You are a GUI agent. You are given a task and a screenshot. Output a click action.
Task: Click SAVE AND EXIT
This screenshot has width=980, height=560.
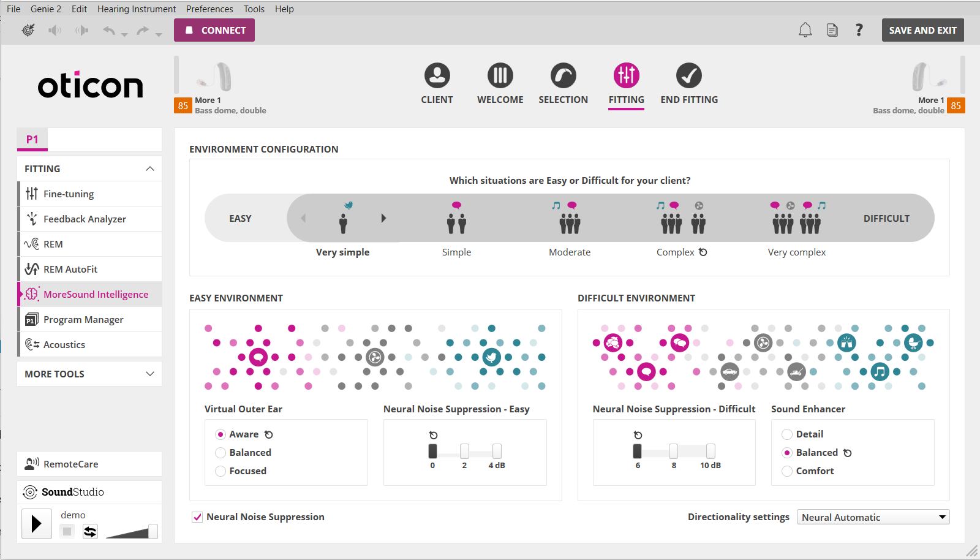pos(922,30)
